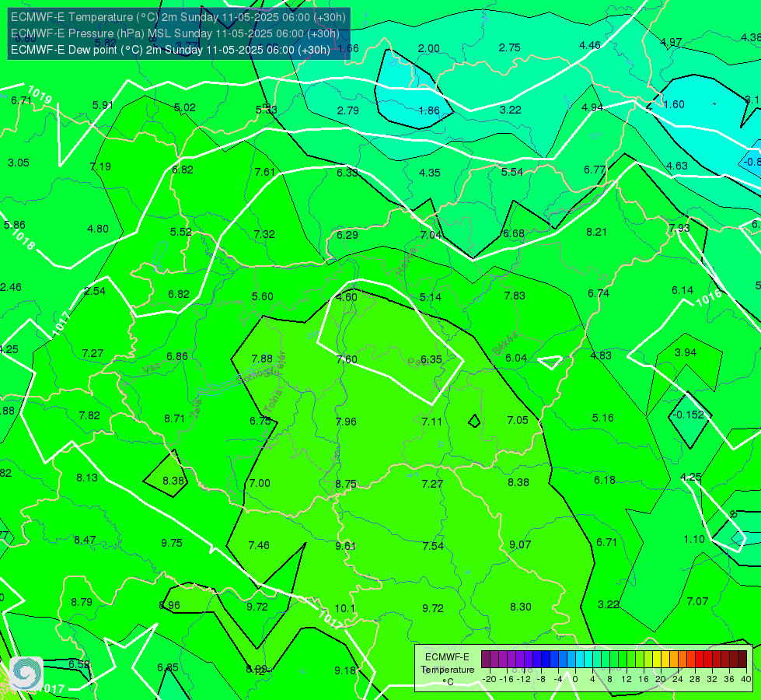The height and width of the screenshot is (700, 761).
Task: Click the dew point value 7.07
Action: [x=697, y=601]
